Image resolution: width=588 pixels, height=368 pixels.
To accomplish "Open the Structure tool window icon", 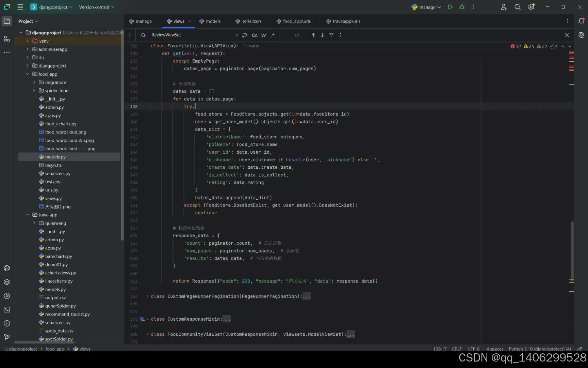I will point(7,39).
